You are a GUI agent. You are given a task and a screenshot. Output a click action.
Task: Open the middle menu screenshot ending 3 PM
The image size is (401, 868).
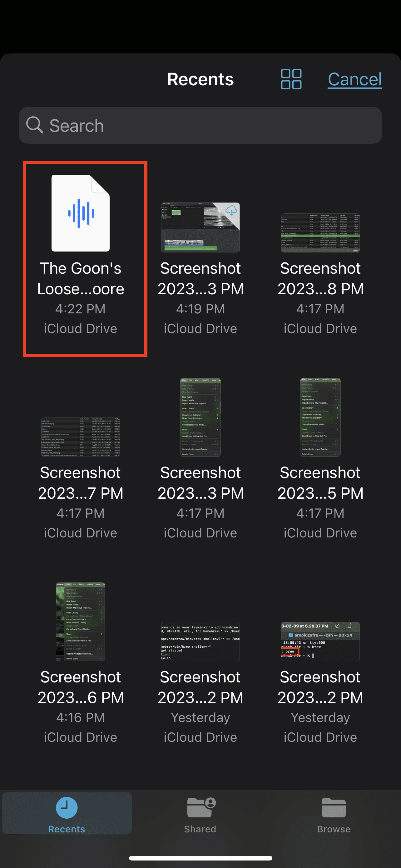click(x=200, y=417)
